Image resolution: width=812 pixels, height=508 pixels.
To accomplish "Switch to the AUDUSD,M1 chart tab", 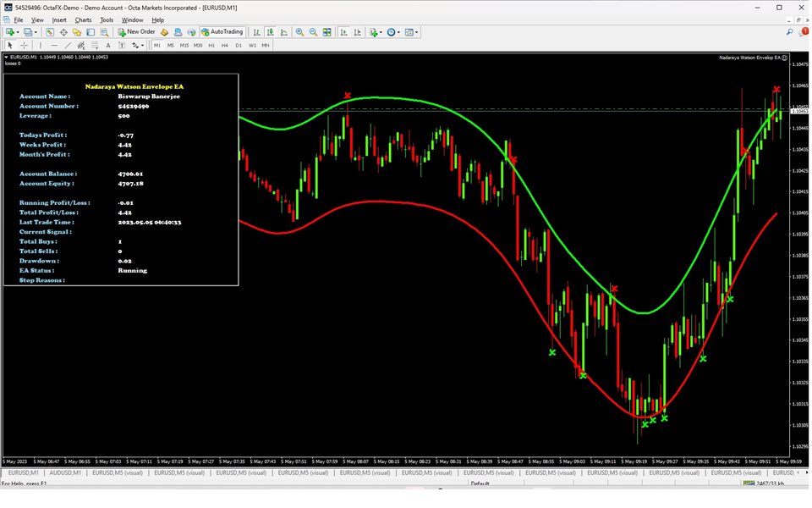I will (x=65, y=472).
